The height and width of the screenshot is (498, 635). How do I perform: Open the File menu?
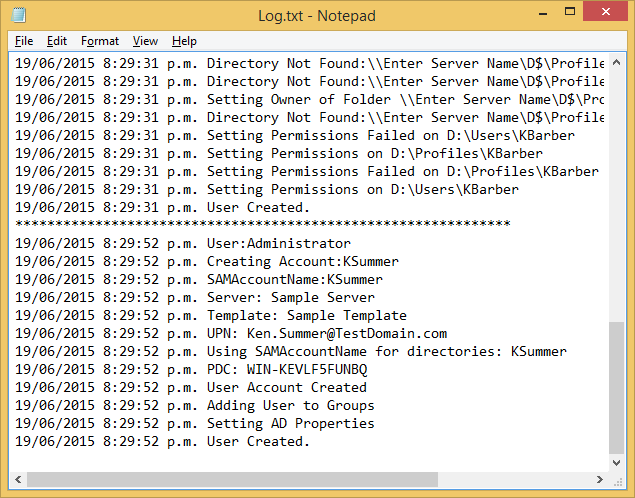pyautogui.click(x=24, y=41)
